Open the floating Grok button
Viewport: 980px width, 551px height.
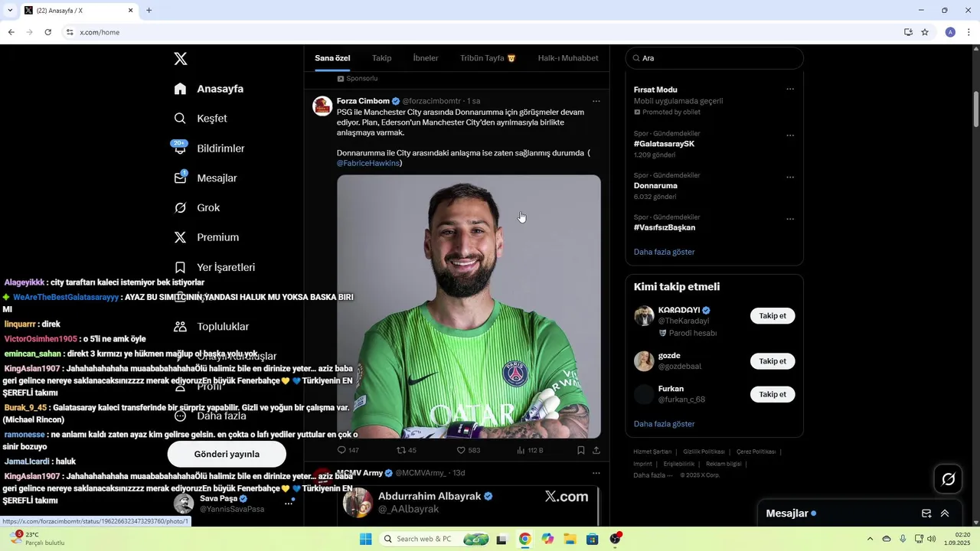pos(949,479)
